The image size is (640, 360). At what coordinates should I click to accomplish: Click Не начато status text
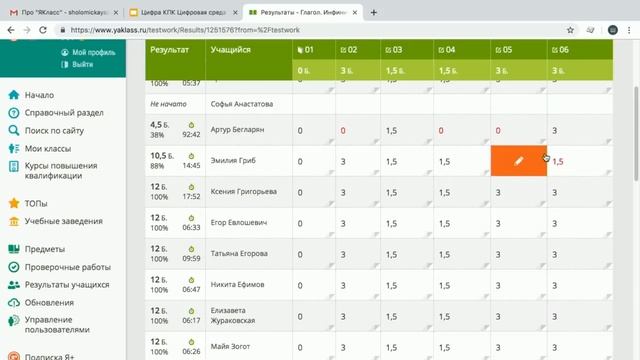168,104
